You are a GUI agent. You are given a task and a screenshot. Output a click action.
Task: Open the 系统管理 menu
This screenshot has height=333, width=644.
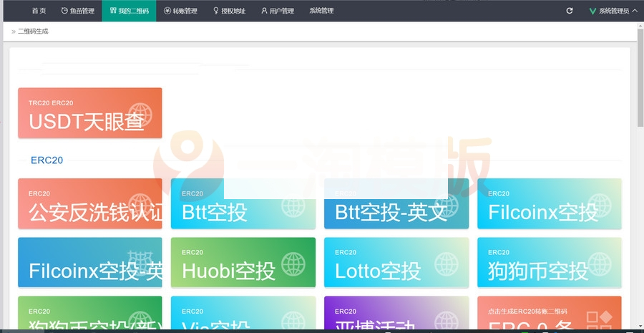321,11
